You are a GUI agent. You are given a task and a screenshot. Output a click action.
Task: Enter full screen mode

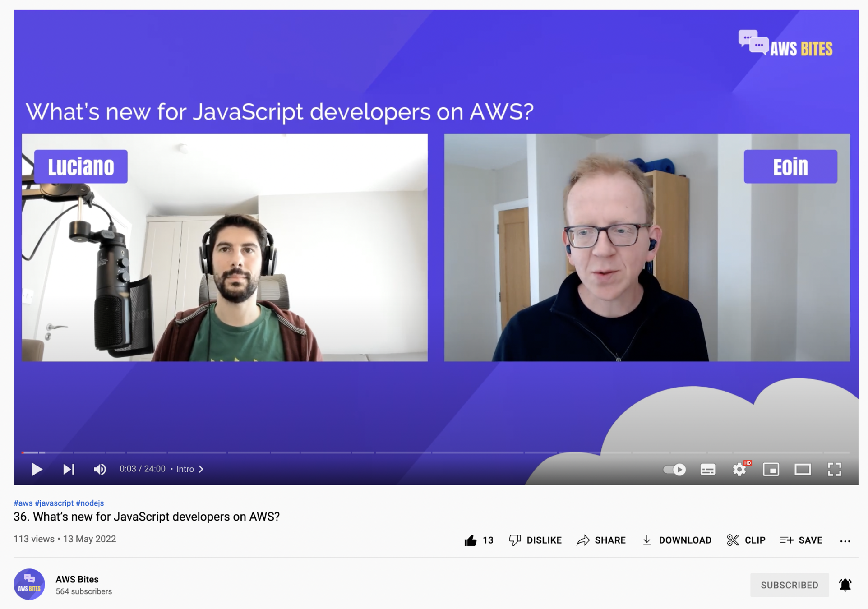tap(834, 470)
